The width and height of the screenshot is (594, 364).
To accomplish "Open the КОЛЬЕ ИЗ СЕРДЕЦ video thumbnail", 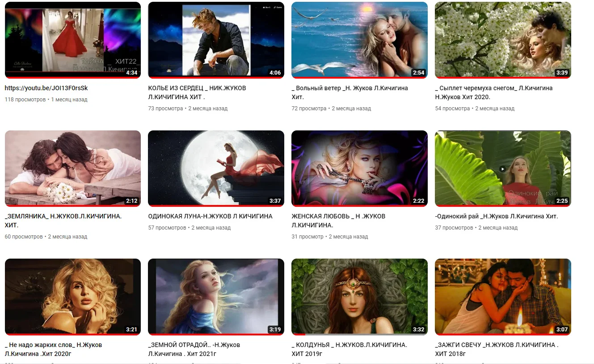I will tap(216, 40).
